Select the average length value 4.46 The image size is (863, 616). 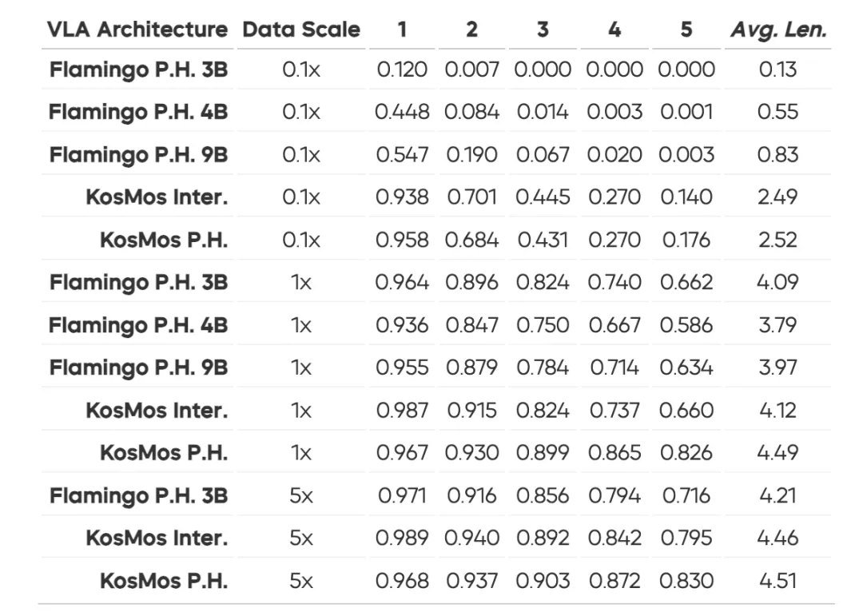777,538
